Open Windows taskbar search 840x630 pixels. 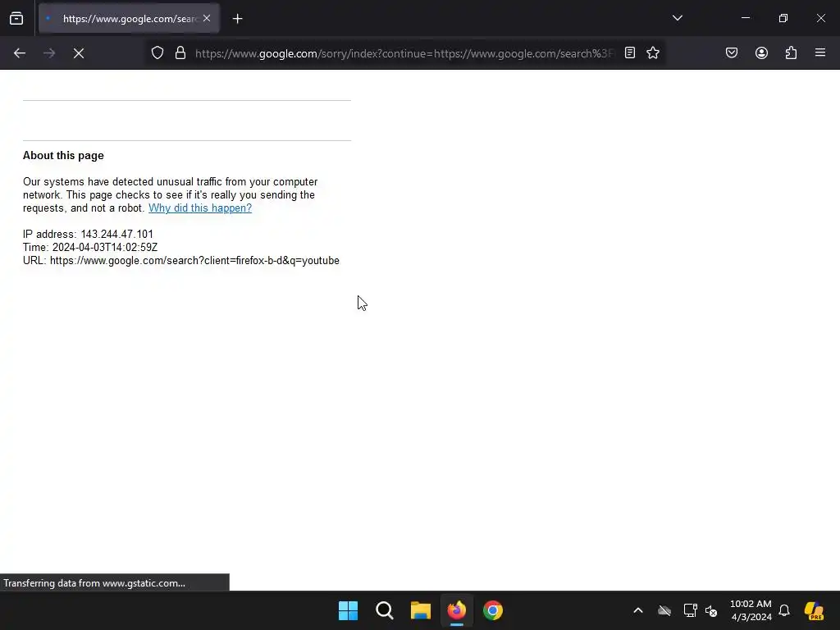pos(385,610)
